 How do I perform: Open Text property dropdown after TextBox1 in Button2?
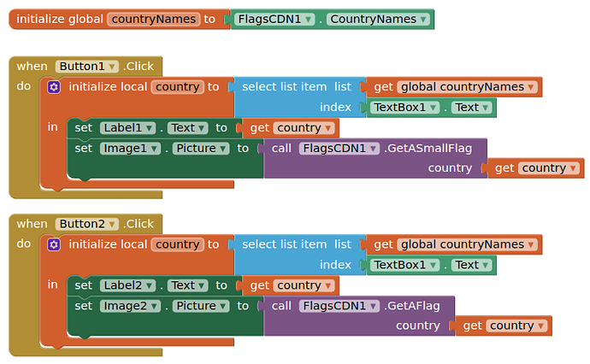(x=471, y=265)
